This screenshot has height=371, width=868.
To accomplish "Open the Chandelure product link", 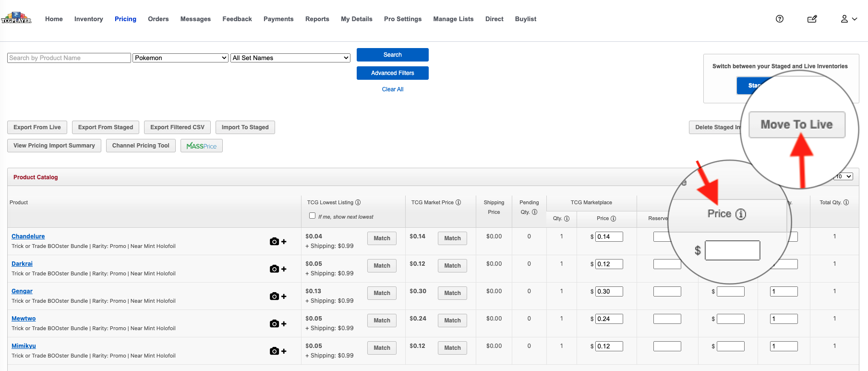I will 28,236.
